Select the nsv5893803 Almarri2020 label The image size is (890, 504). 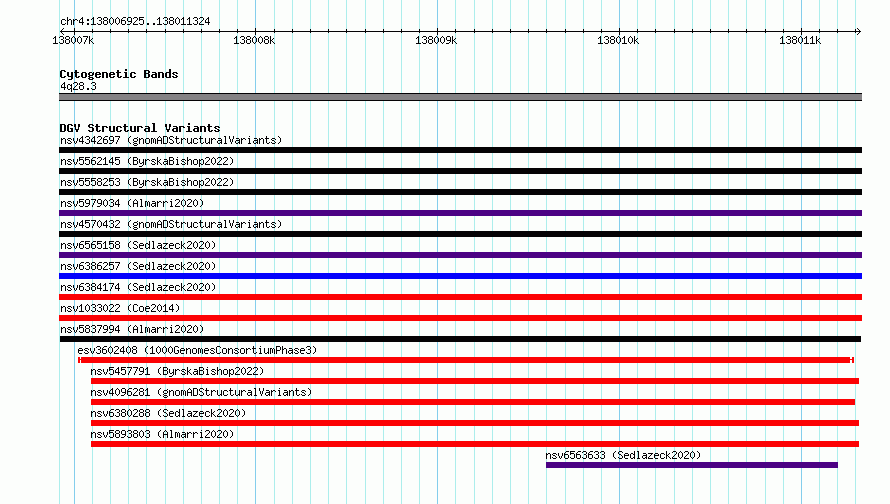162,434
